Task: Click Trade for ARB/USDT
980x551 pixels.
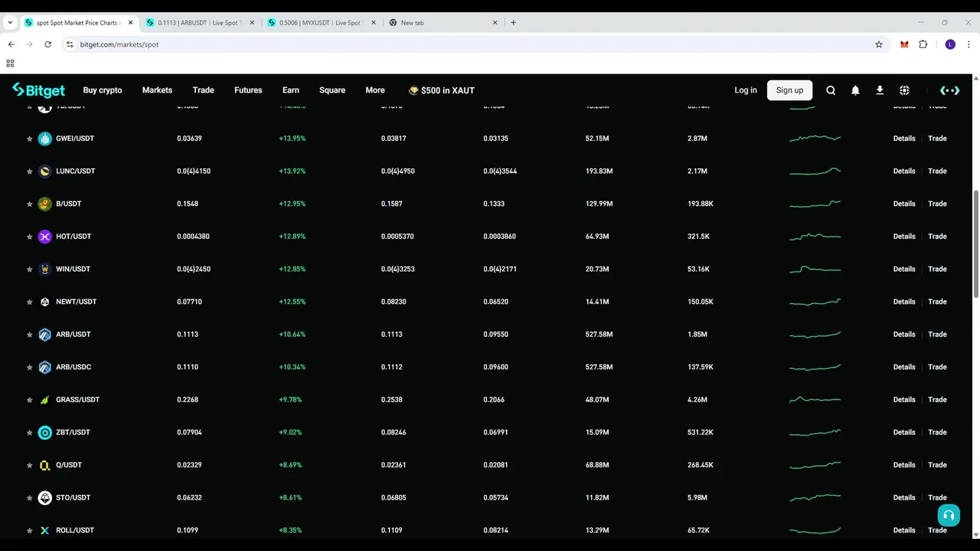Action: pos(937,334)
